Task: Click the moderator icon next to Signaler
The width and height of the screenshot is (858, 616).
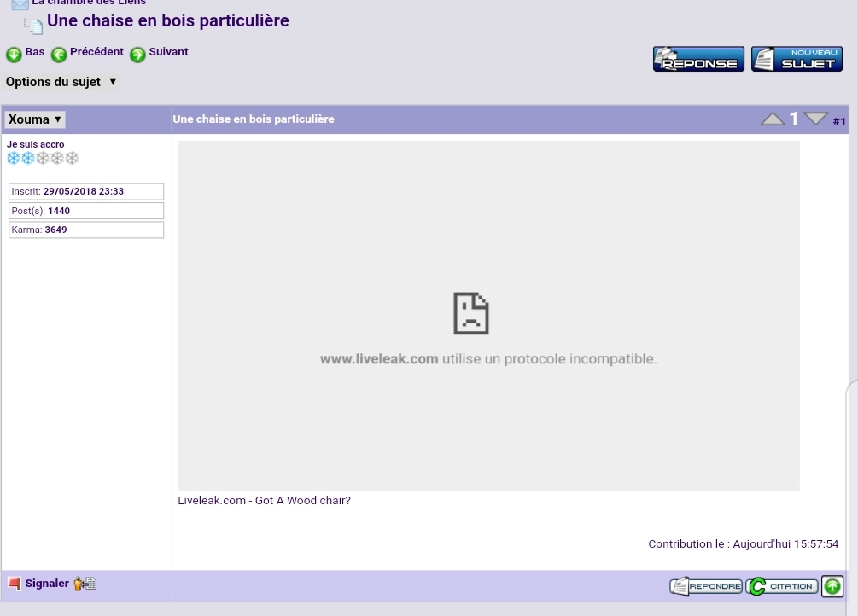Action: (x=85, y=584)
